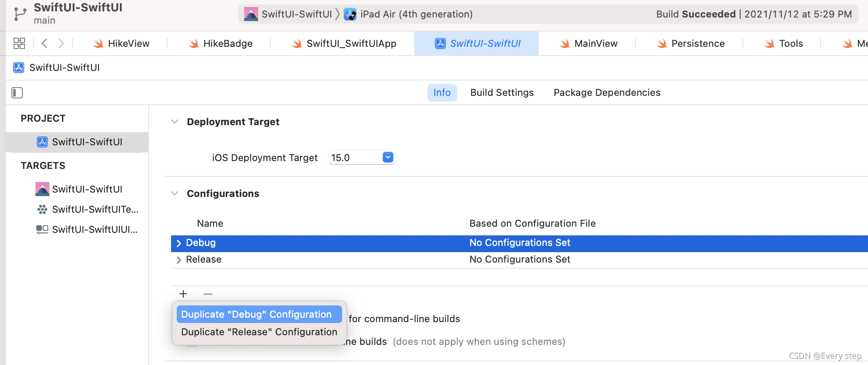Click the Build Succeeded status text
Image resolution: width=868 pixels, height=365 pixels.
pos(696,14)
